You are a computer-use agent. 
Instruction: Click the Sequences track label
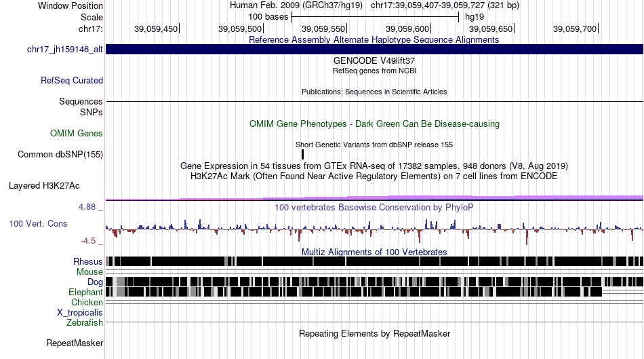click(81, 101)
